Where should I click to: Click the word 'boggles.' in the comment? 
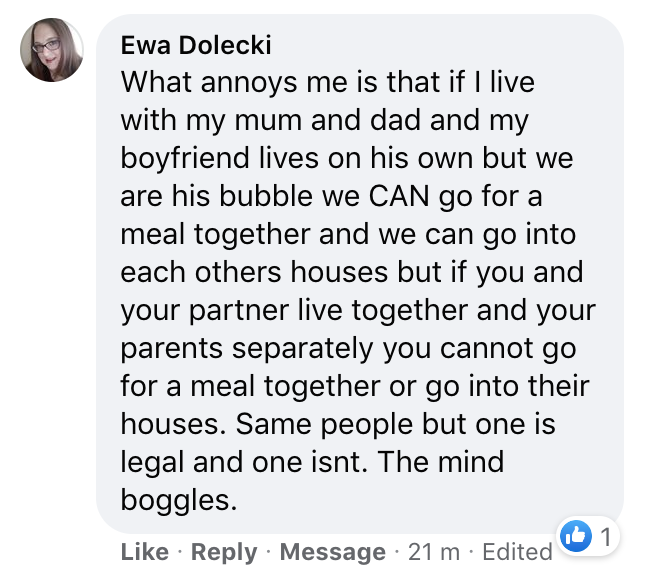click(x=179, y=500)
